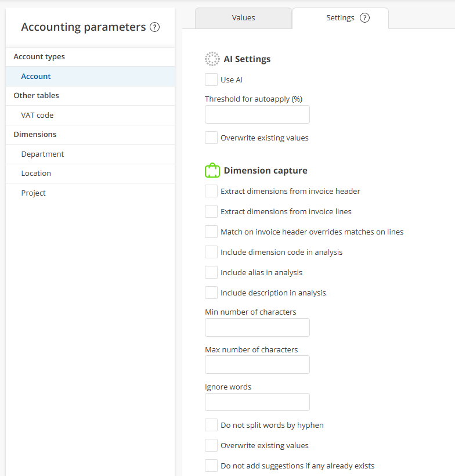Open VAT code in Other tables
Viewport: 455px width, 476px height.
pos(37,116)
